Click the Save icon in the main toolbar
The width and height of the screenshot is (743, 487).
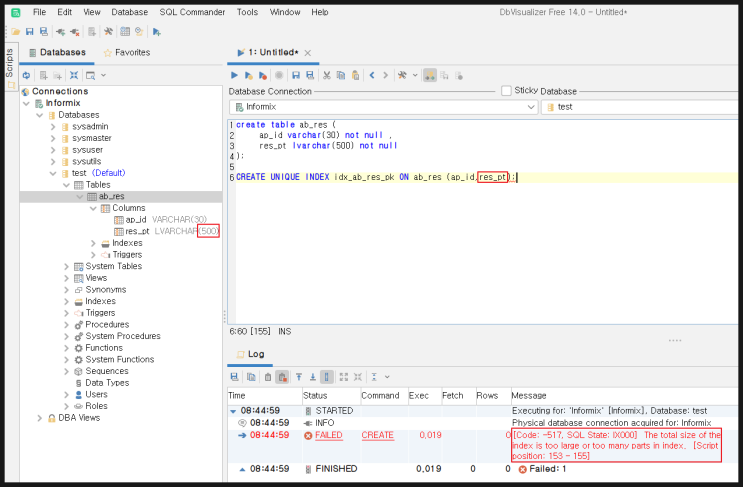click(x=29, y=32)
